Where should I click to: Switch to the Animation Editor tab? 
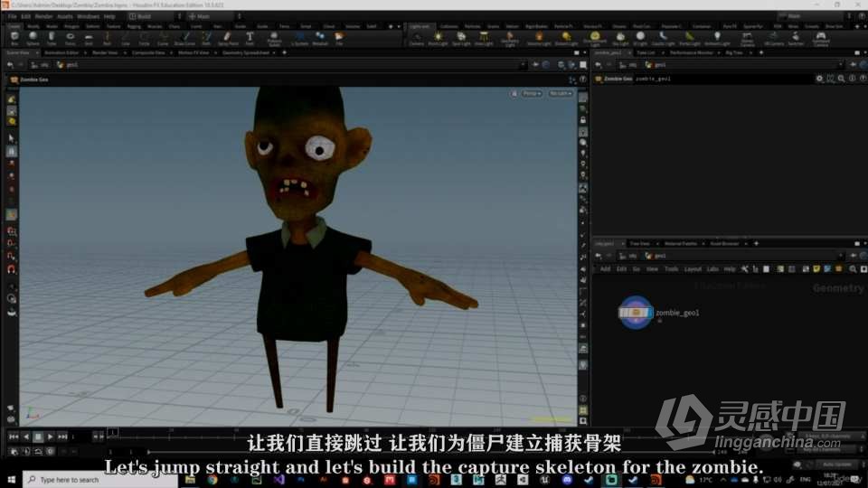point(61,52)
